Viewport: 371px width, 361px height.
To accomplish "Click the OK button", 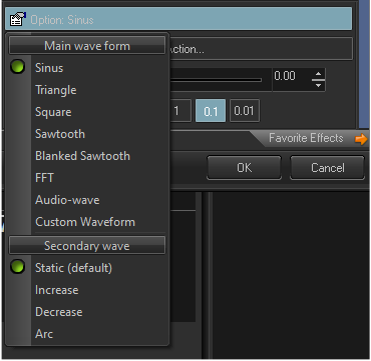I will (244, 167).
